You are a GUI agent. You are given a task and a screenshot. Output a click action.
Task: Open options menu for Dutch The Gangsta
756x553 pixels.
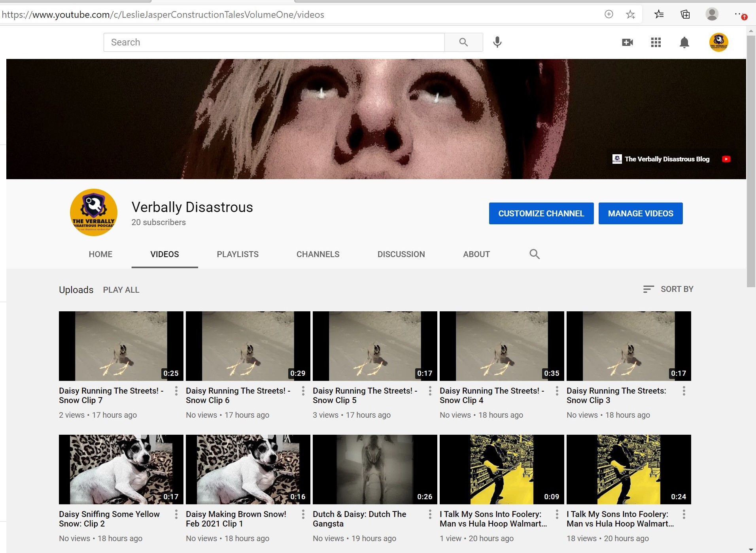[430, 514]
